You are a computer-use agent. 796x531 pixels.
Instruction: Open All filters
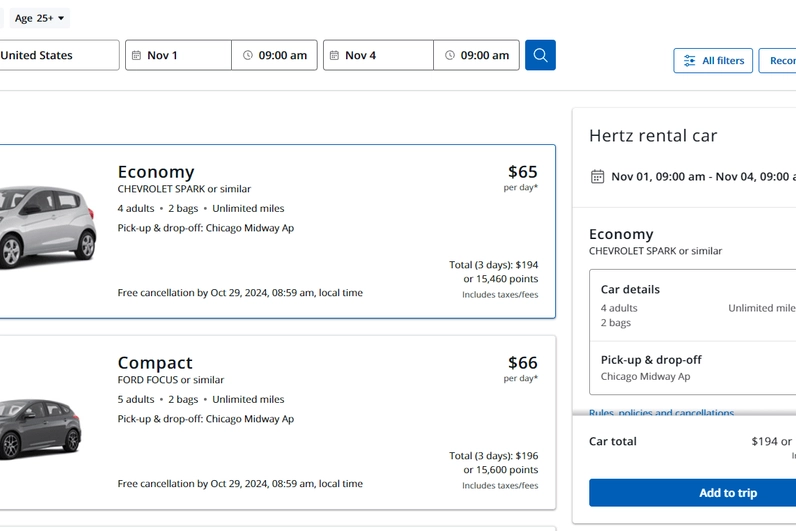[713, 61]
